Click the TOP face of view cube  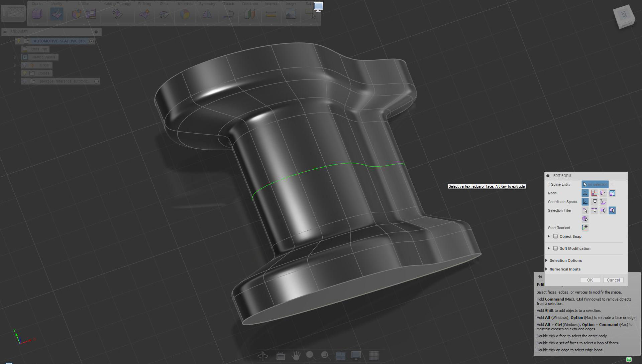624,14
